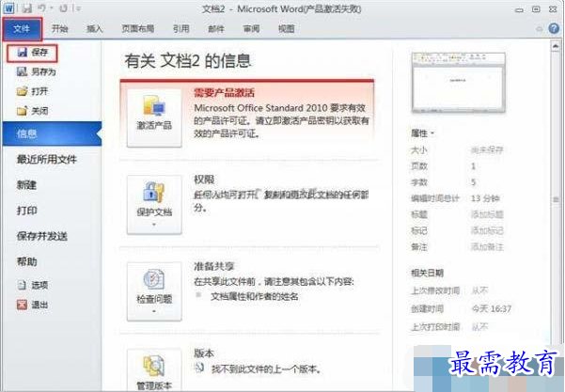Click 文档属性和作者的姓名 text
The height and width of the screenshot is (392, 565).
pos(255,296)
